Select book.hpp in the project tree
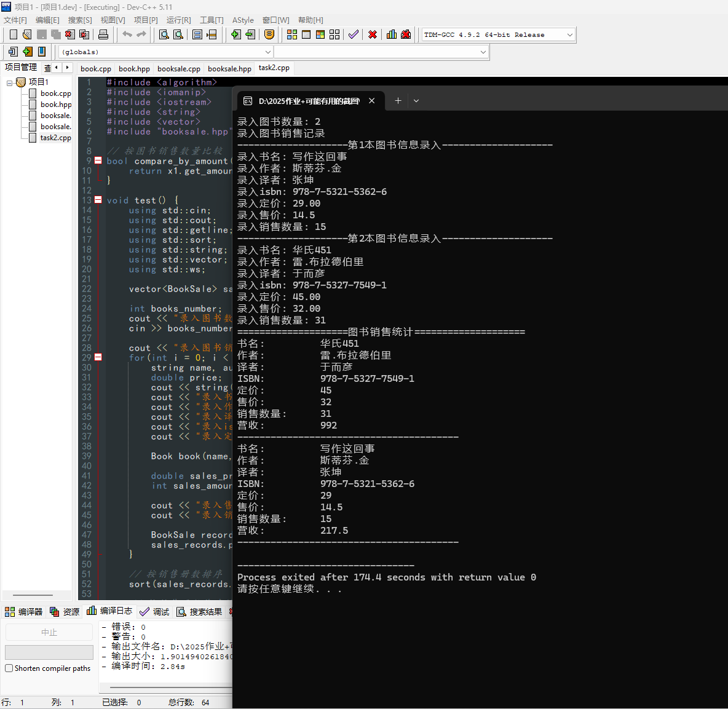The height and width of the screenshot is (709, 728). (x=56, y=105)
